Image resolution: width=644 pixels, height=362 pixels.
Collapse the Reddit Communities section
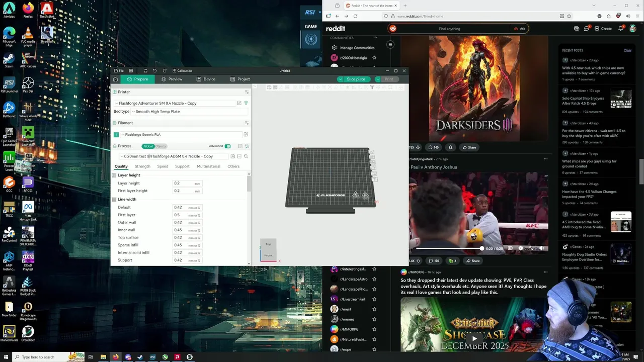click(375, 38)
